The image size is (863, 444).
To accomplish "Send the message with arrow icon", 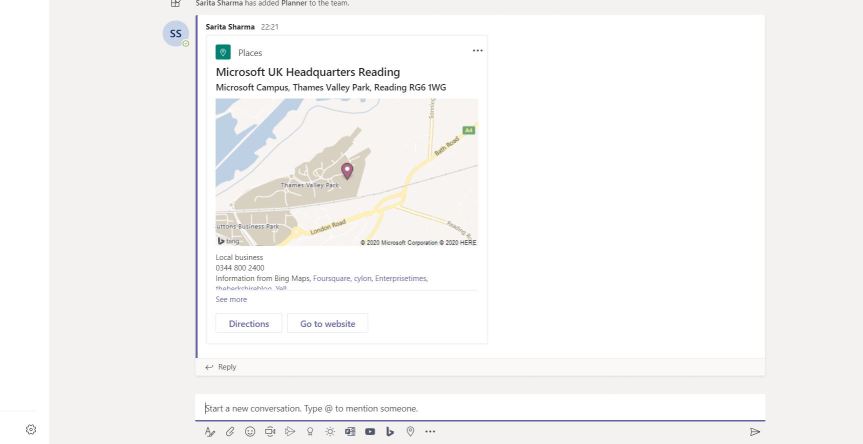I will 755,432.
